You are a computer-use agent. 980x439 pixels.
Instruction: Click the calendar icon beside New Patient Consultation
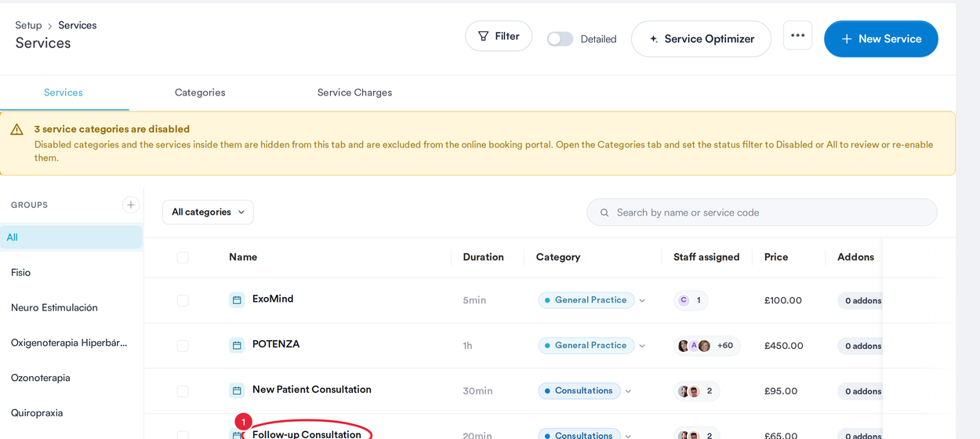(237, 390)
